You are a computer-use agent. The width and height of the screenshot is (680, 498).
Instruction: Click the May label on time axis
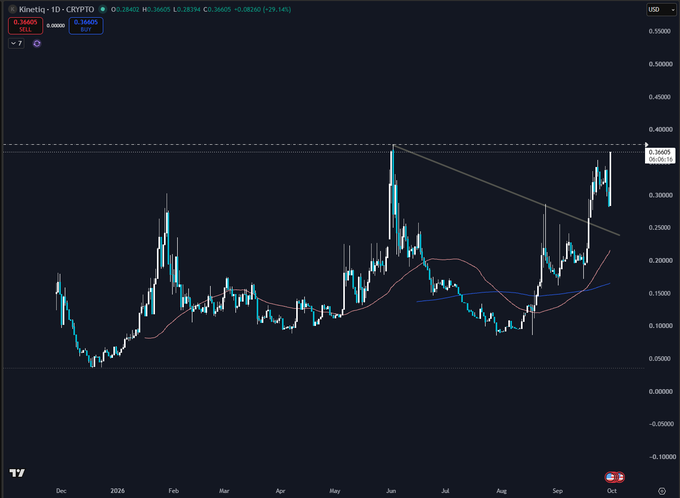click(x=335, y=491)
